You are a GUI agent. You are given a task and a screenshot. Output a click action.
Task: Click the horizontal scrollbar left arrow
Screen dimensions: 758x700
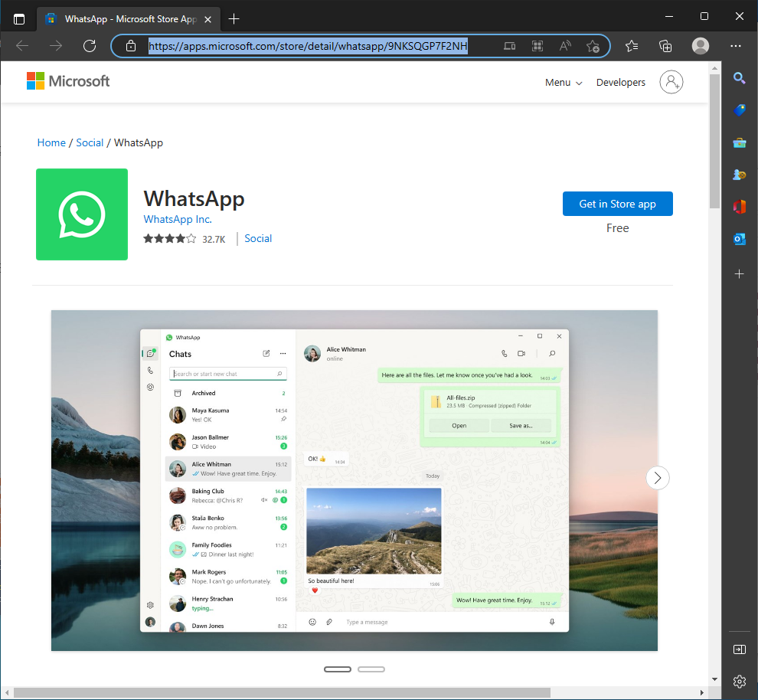(7, 693)
